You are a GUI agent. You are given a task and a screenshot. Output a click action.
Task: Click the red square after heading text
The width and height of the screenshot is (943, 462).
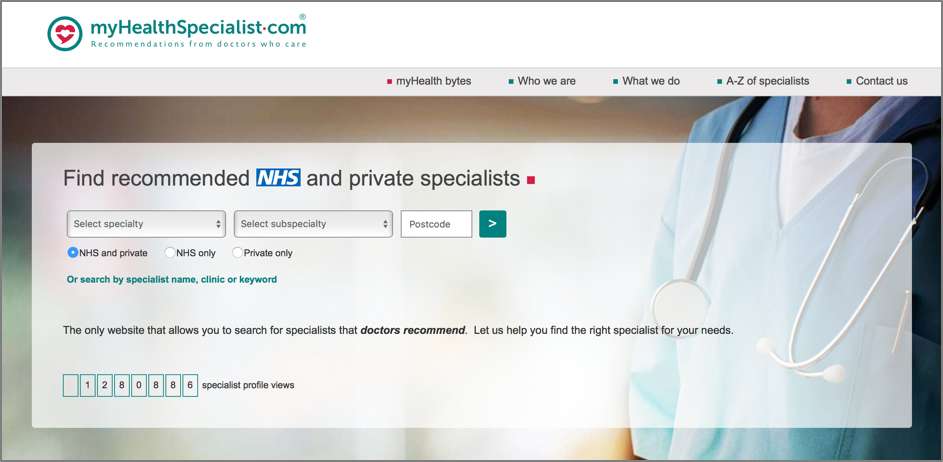point(531,179)
